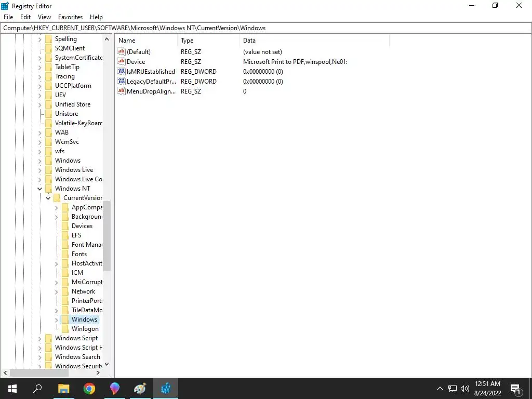Image resolution: width=532 pixels, height=399 pixels.
Task: Open the Favorites menu
Action: 70,17
